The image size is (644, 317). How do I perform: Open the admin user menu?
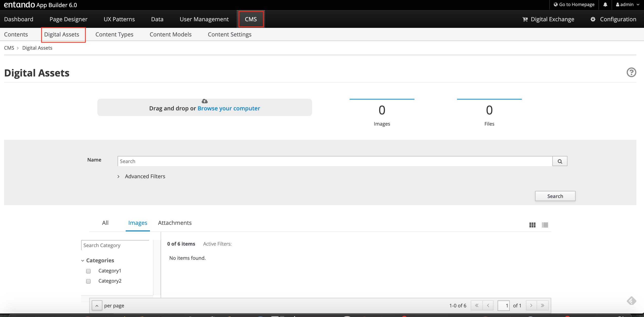coord(627,5)
